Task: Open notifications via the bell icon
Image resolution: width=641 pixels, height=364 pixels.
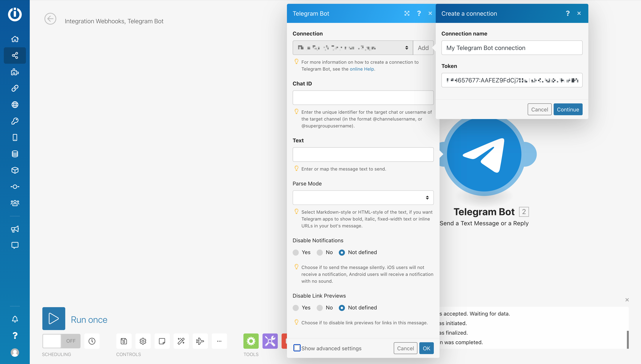Action: (15, 319)
